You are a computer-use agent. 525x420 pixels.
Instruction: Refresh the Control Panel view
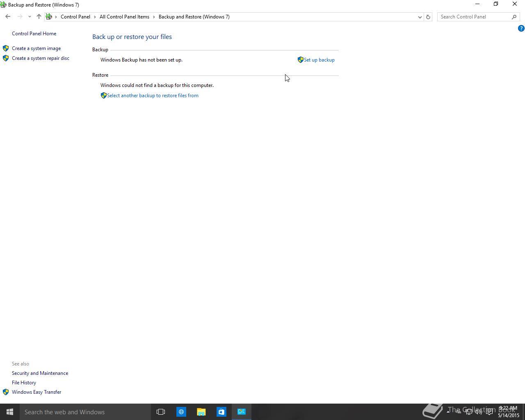(x=428, y=17)
